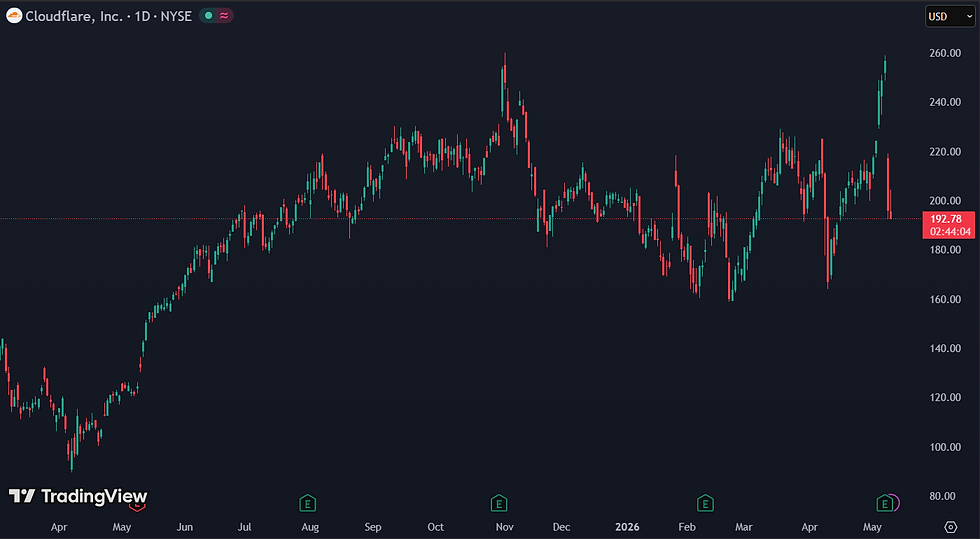The height and width of the screenshot is (539, 980).
Task: Click the November earnings marker
Action: [x=498, y=503]
